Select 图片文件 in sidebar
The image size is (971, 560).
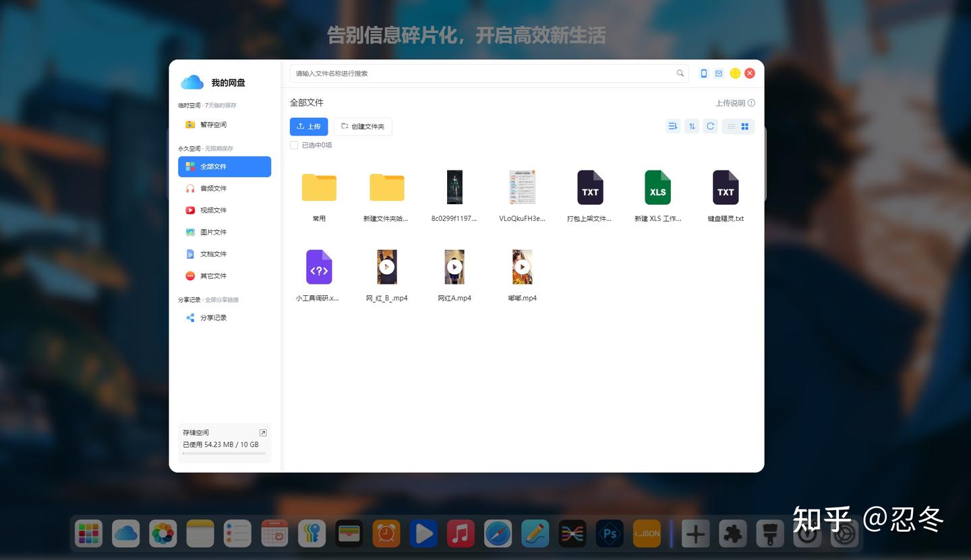(225, 232)
